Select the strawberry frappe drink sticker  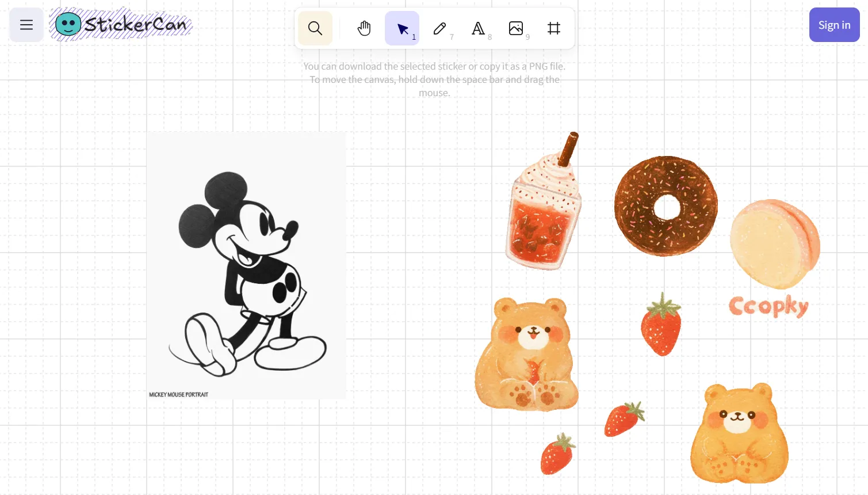(544, 201)
